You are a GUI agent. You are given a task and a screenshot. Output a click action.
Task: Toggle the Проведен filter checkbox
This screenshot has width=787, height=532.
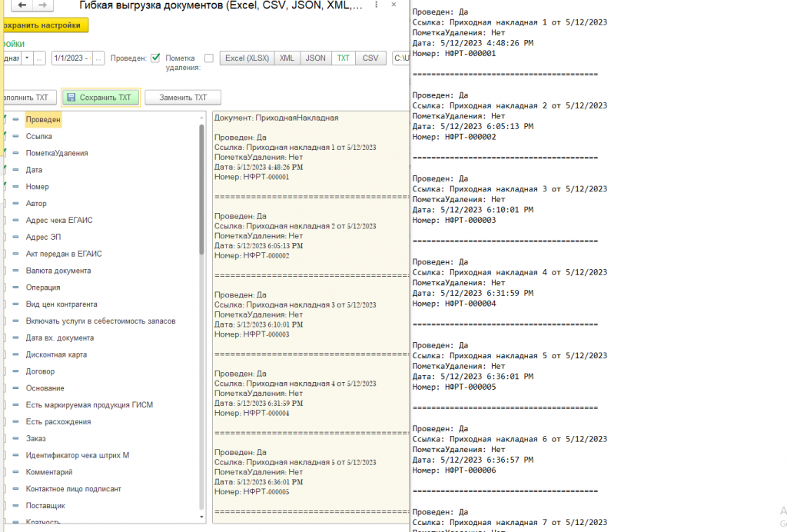[155, 58]
